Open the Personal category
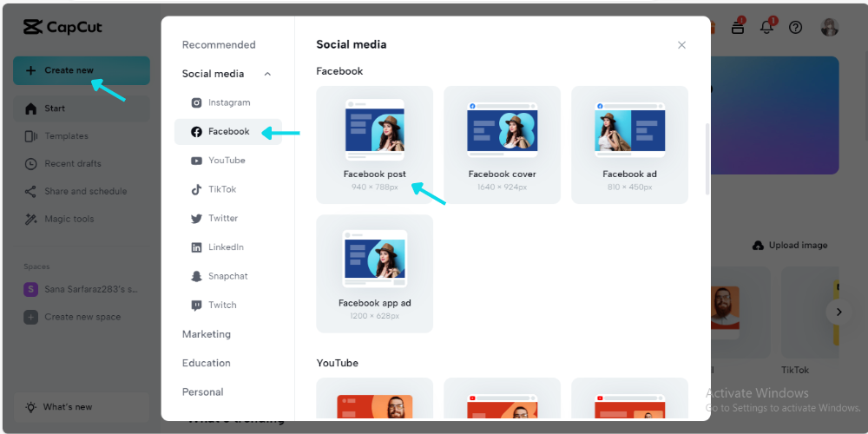 202,392
